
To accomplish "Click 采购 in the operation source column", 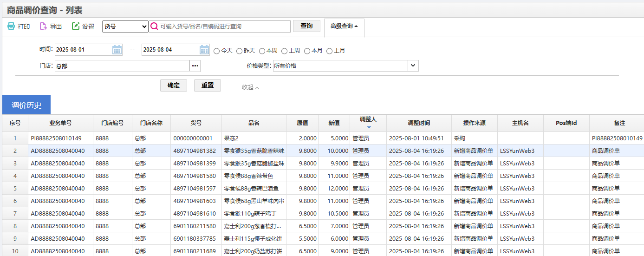I will pos(459,138).
